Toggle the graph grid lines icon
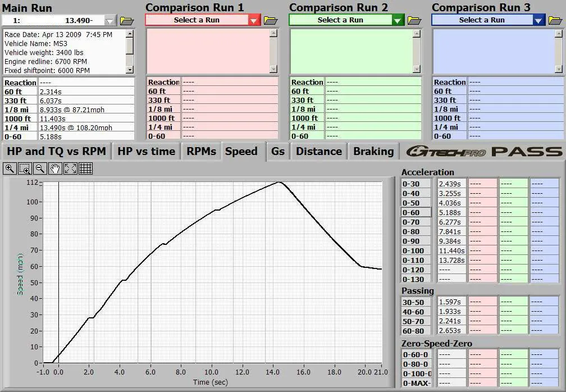Viewport: 566px width, 392px height. coord(85,168)
